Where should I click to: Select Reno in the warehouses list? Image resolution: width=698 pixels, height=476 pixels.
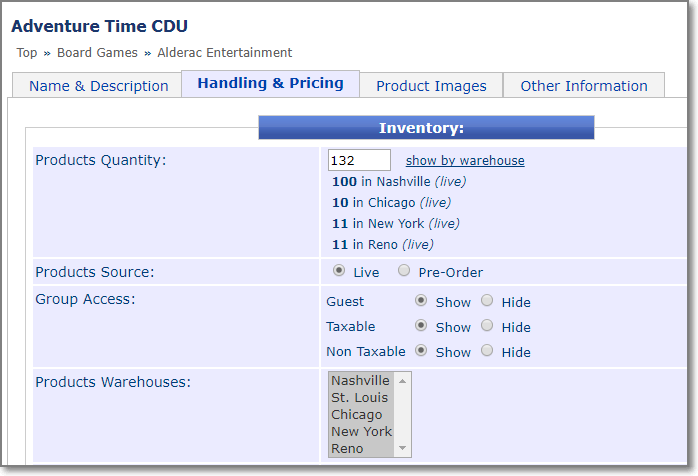point(361,448)
